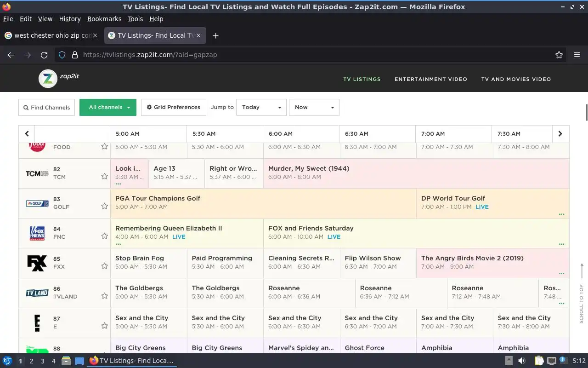The width and height of the screenshot is (588, 368).
Task: Close the TV Listings browser tab
Action: click(x=199, y=35)
